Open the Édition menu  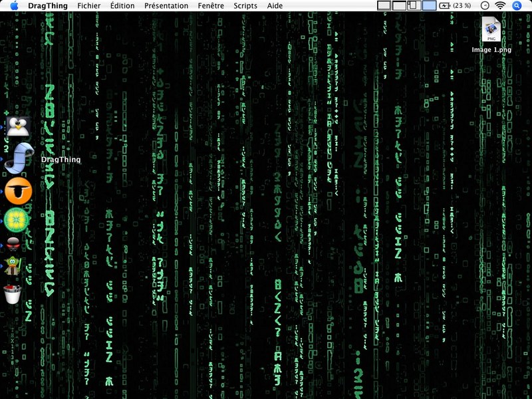122,6
